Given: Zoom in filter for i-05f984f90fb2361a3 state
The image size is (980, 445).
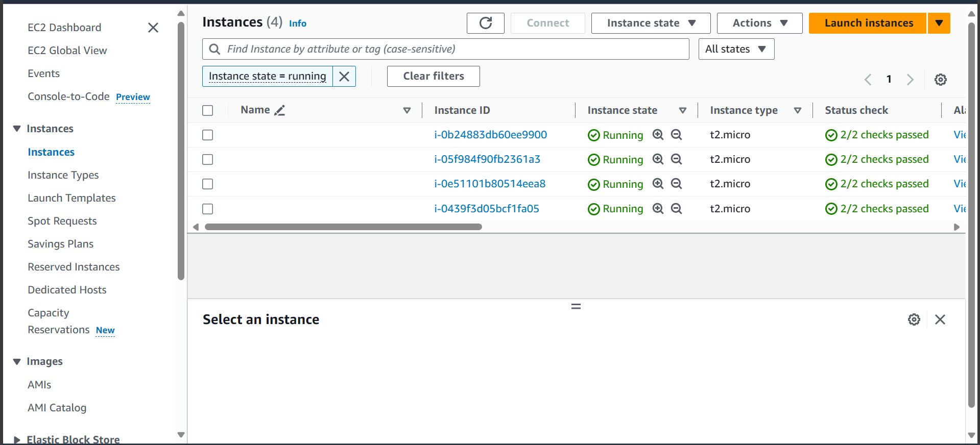Looking at the screenshot, I should coord(658,159).
